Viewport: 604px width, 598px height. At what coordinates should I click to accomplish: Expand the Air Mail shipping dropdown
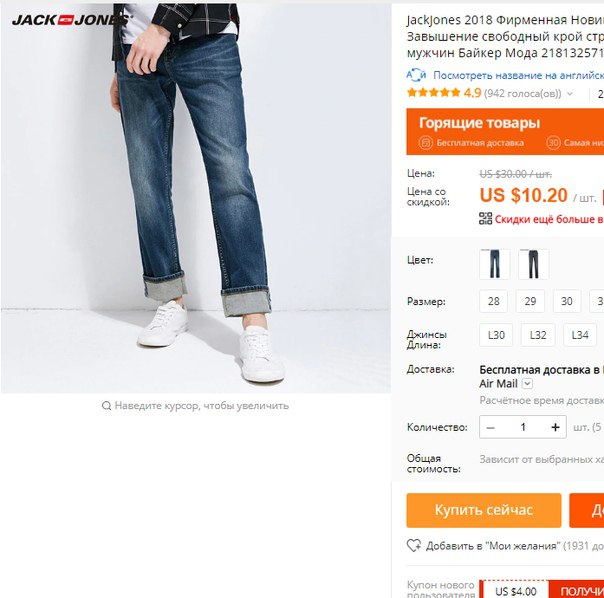tap(527, 384)
